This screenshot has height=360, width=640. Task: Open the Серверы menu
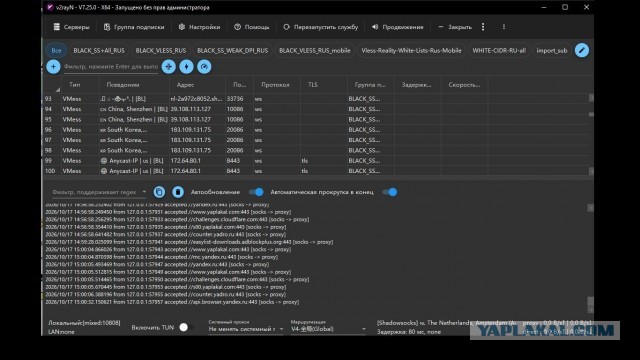71,27
